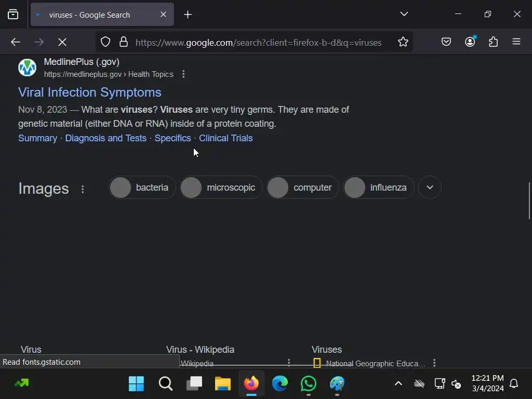
Task: Click the page vertical scrollbar thumb
Action: pos(529,201)
